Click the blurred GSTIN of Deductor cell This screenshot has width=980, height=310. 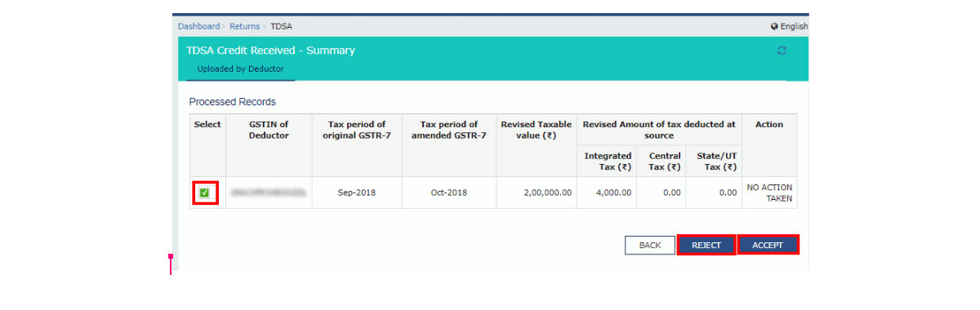click(x=269, y=193)
